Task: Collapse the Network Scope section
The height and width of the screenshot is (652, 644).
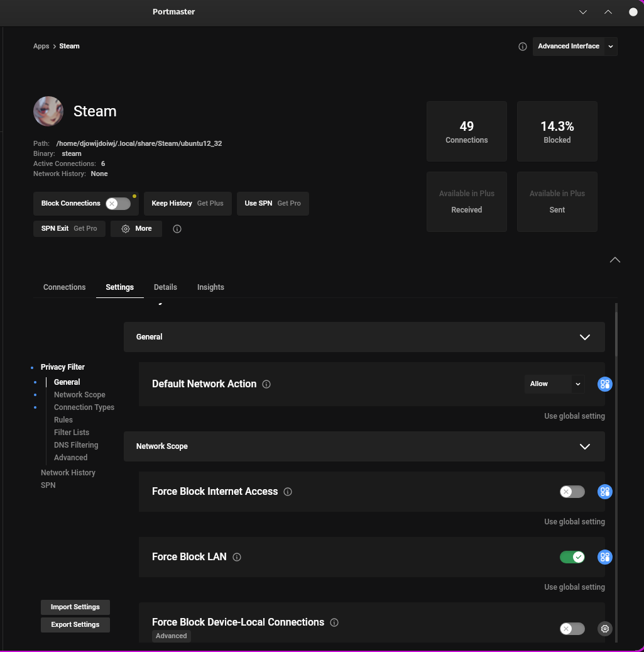Action: click(584, 446)
